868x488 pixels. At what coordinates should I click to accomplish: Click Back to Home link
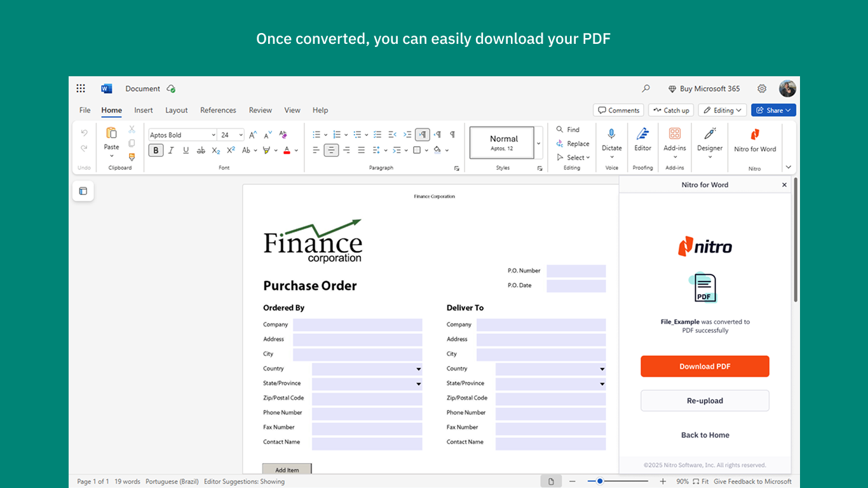click(705, 435)
